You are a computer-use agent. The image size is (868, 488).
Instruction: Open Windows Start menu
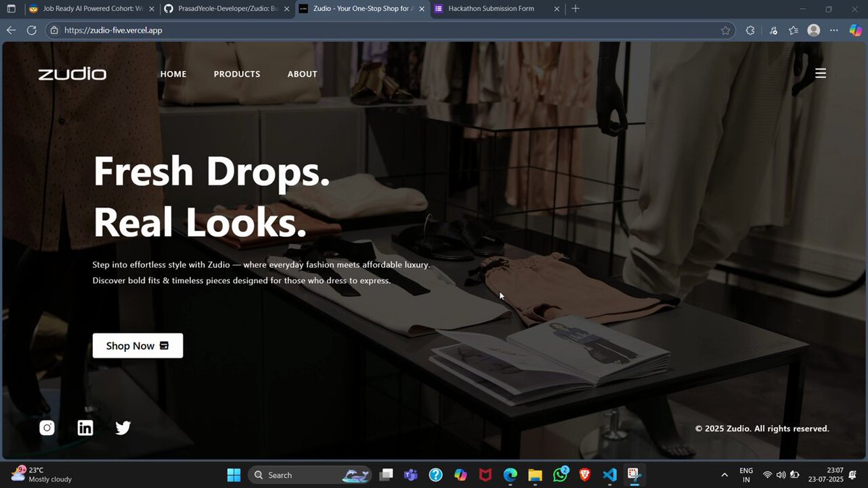pyautogui.click(x=234, y=475)
